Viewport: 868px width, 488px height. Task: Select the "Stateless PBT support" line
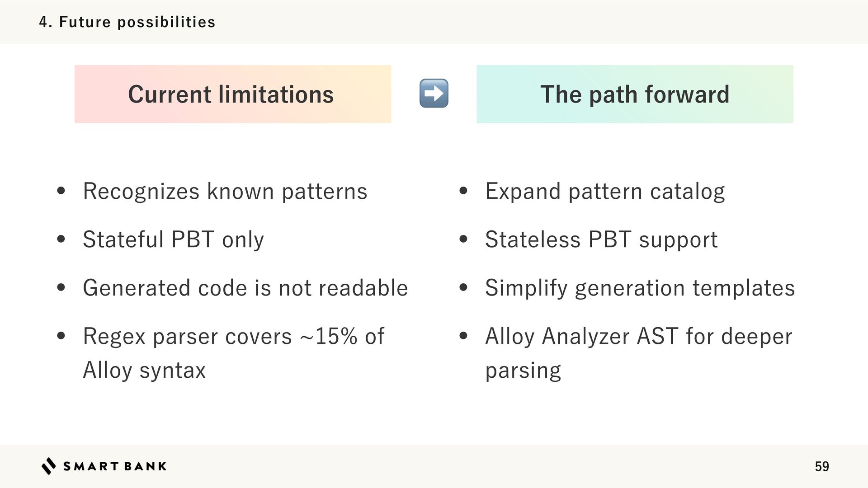[x=601, y=239]
